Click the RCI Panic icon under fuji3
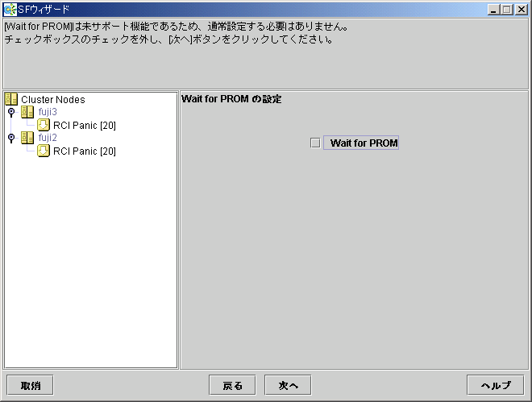Viewport: 532px width, 402px height. click(44, 125)
